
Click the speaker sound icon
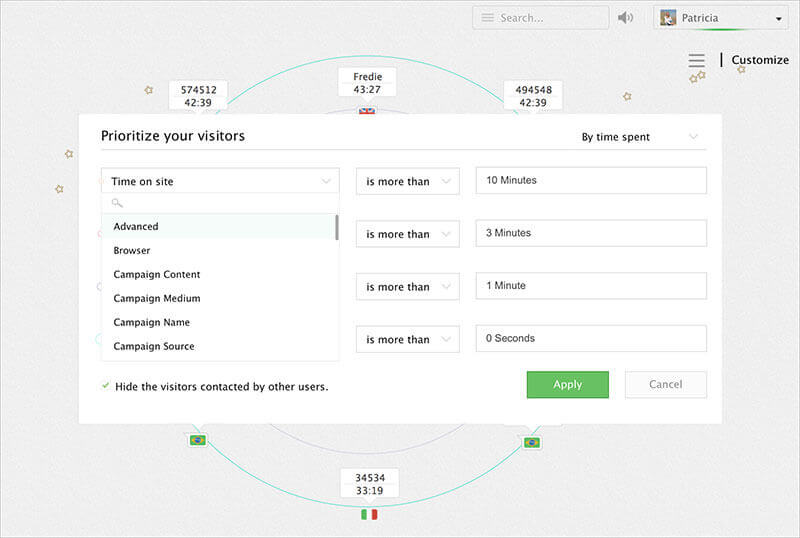pyautogui.click(x=625, y=18)
